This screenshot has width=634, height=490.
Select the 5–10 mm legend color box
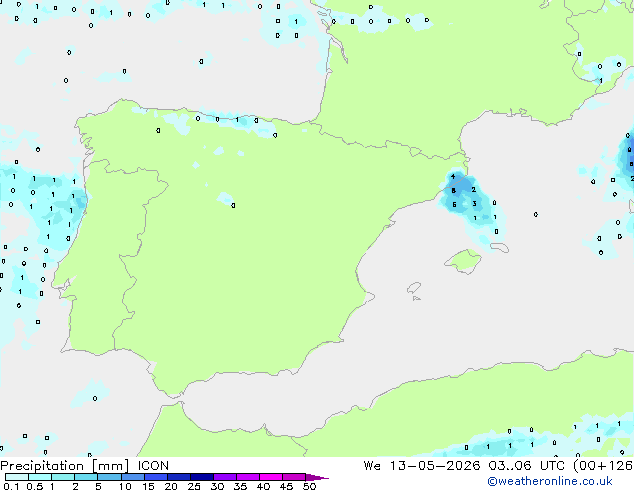109,477
